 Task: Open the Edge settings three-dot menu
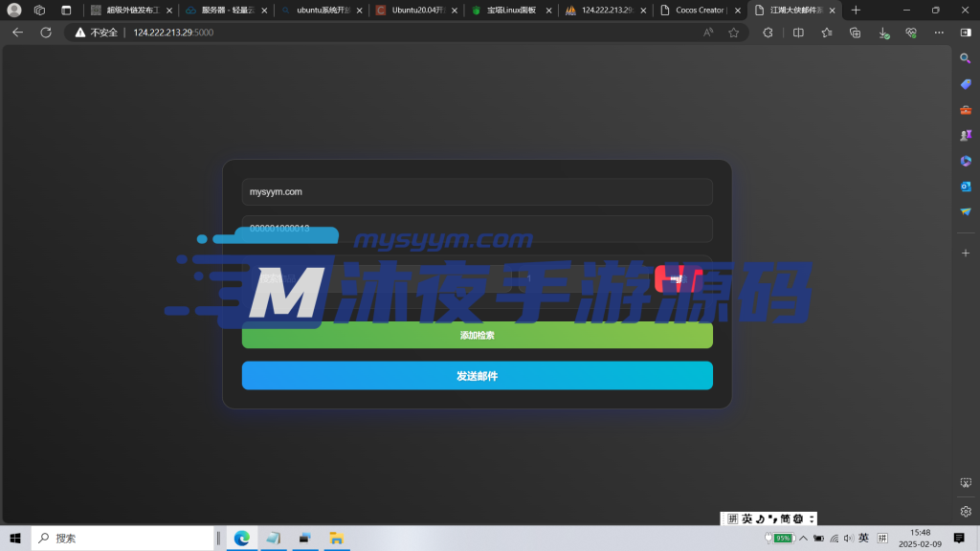[x=938, y=32]
